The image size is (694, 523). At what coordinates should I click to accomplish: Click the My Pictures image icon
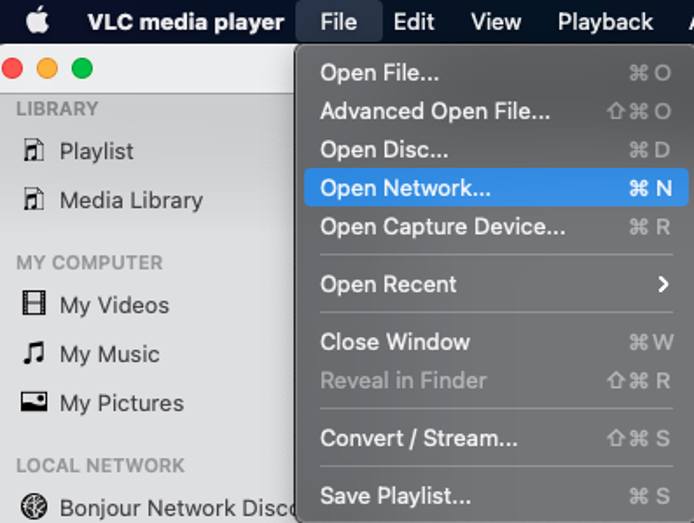34,402
